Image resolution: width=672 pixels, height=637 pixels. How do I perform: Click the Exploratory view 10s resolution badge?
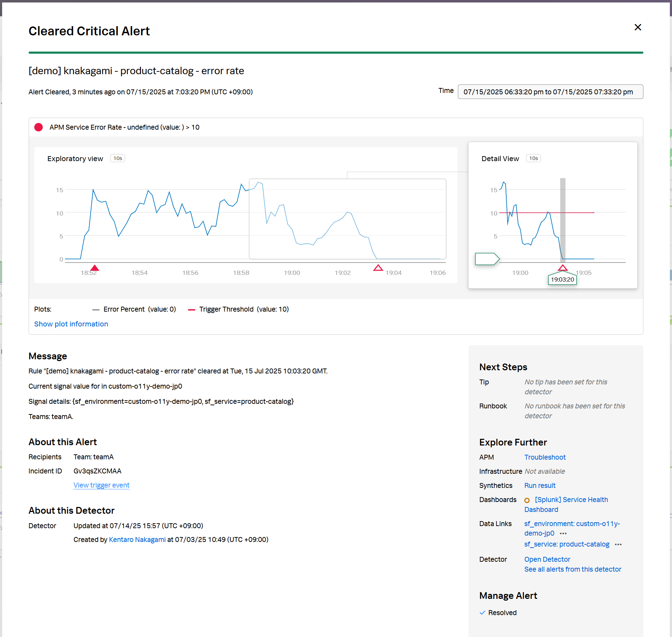pos(118,158)
